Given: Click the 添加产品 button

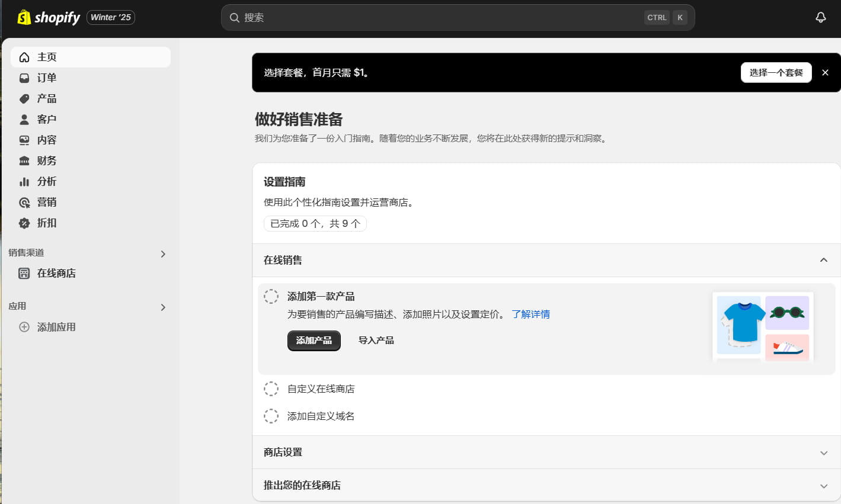Looking at the screenshot, I should pyautogui.click(x=314, y=341).
